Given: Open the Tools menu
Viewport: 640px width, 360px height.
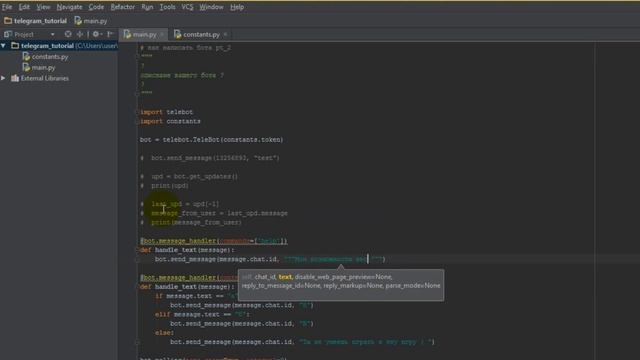Looking at the screenshot, I should tap(167, 7).
